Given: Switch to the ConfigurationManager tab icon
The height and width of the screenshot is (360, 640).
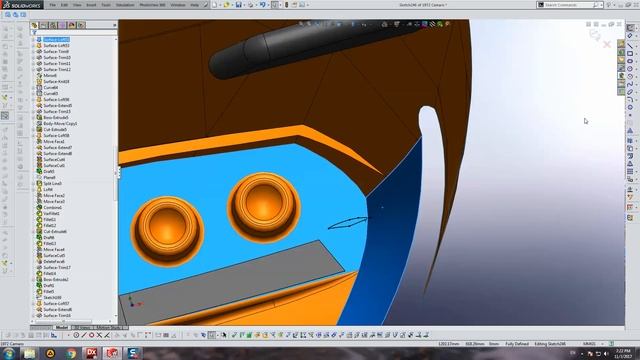Looking at the screenshot, I should pos(53,25).
